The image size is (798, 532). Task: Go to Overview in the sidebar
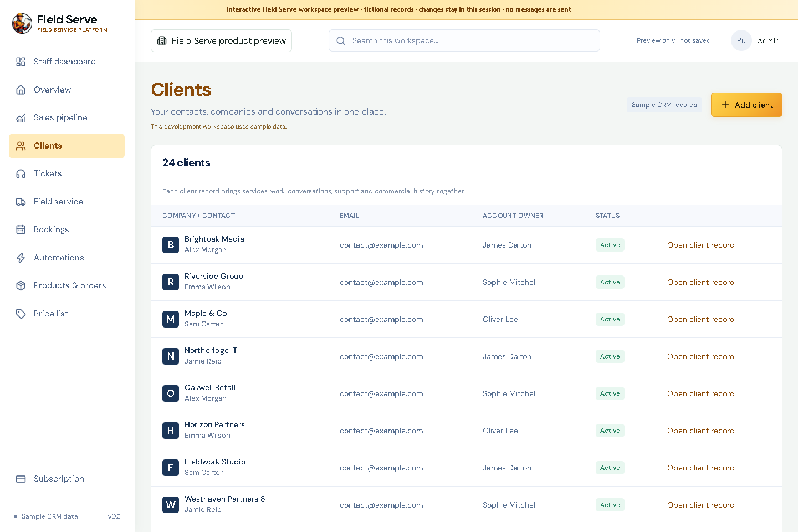click(66, 90)
